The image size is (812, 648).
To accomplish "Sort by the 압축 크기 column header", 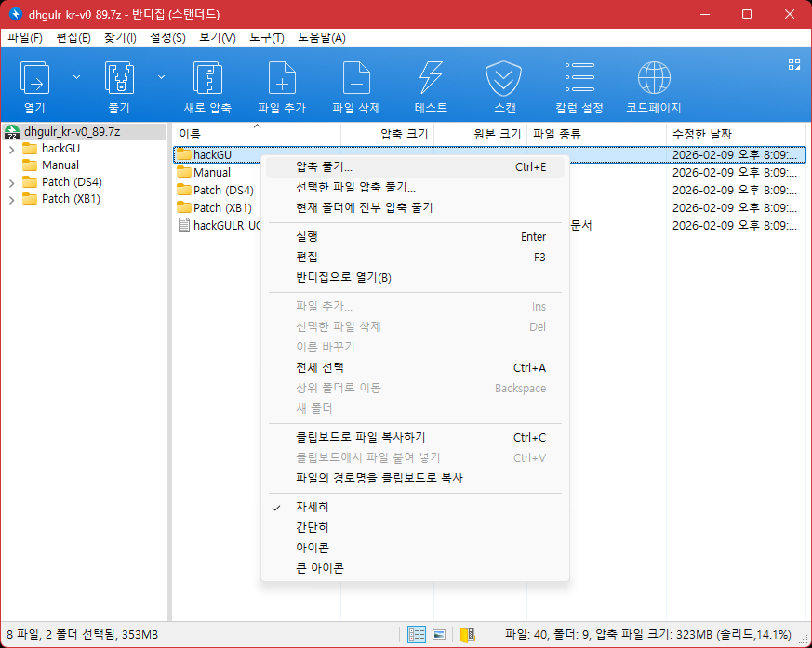I will click(x=387, y=134).
